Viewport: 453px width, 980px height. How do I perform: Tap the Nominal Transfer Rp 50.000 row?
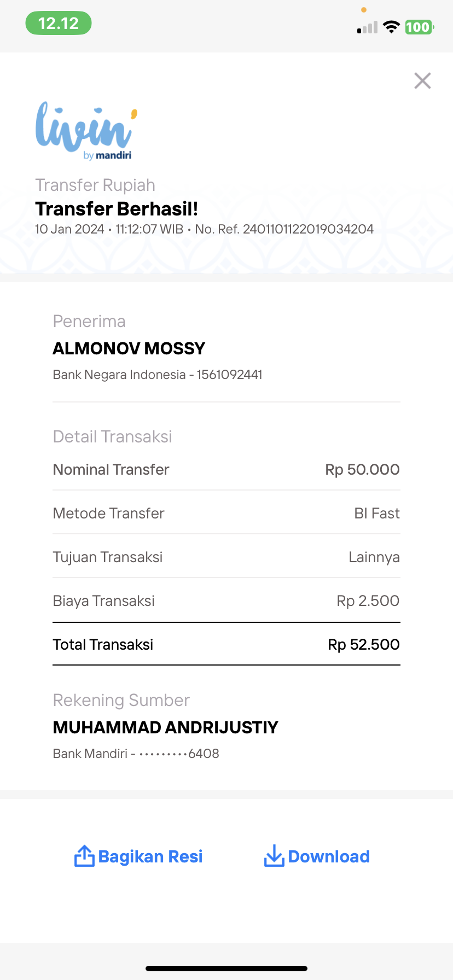(x=226, y=469)
